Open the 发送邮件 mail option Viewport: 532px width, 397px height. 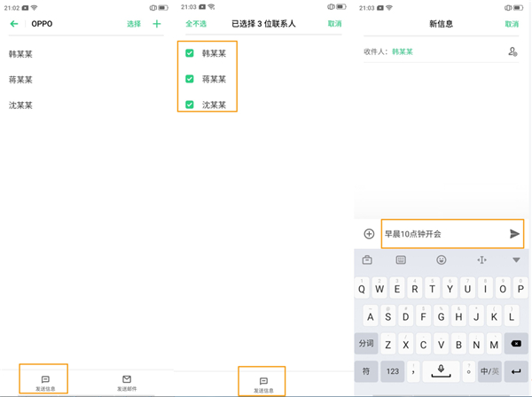pos(127,383)
